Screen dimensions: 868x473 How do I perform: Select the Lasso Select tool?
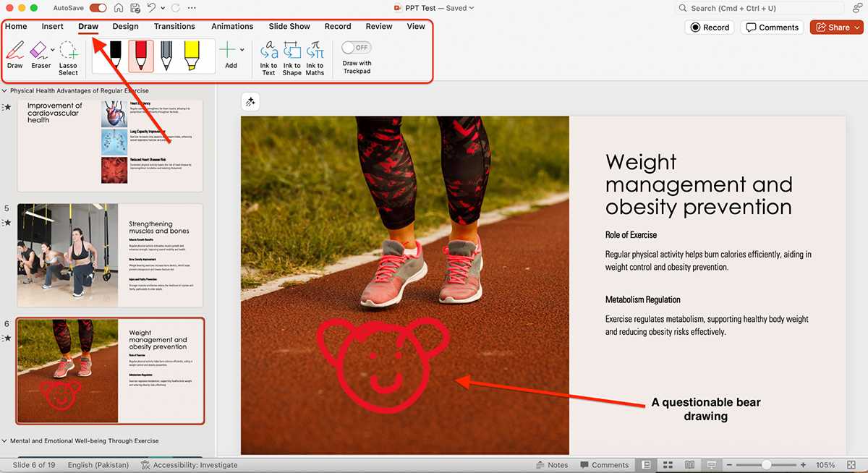point(68,56)
